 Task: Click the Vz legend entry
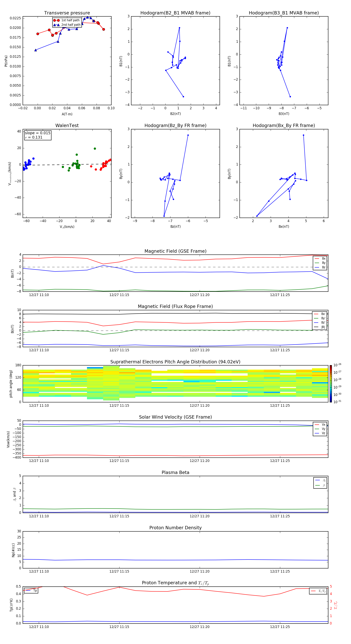point(320,433)
